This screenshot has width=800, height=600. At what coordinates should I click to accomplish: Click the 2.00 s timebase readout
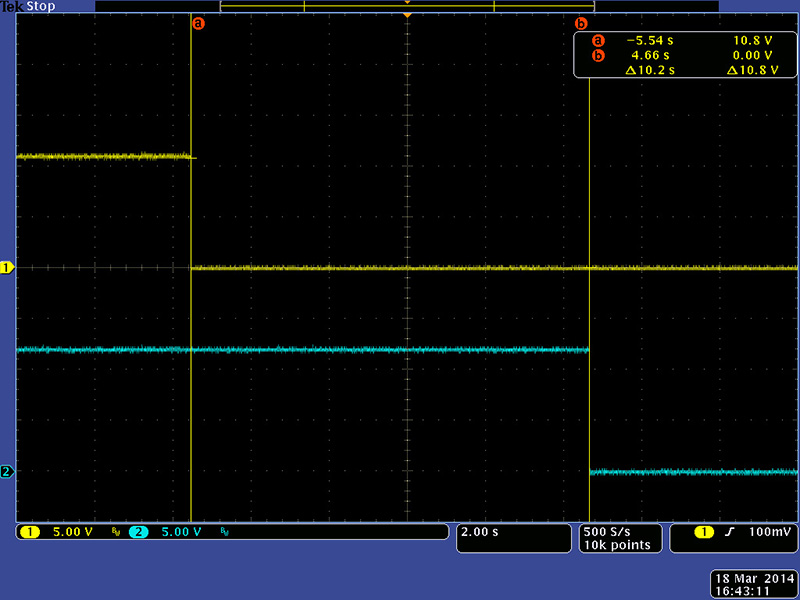(480, 532)
